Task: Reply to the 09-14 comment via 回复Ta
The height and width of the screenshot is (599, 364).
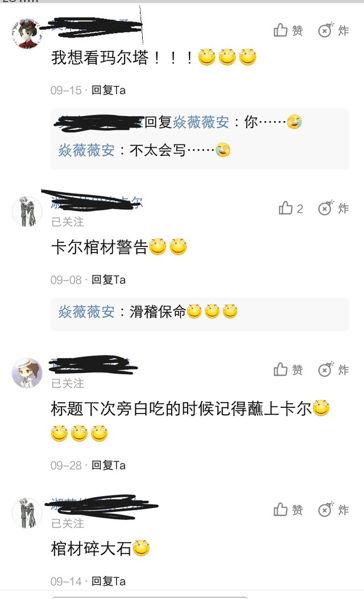Action: click(109, 581)
